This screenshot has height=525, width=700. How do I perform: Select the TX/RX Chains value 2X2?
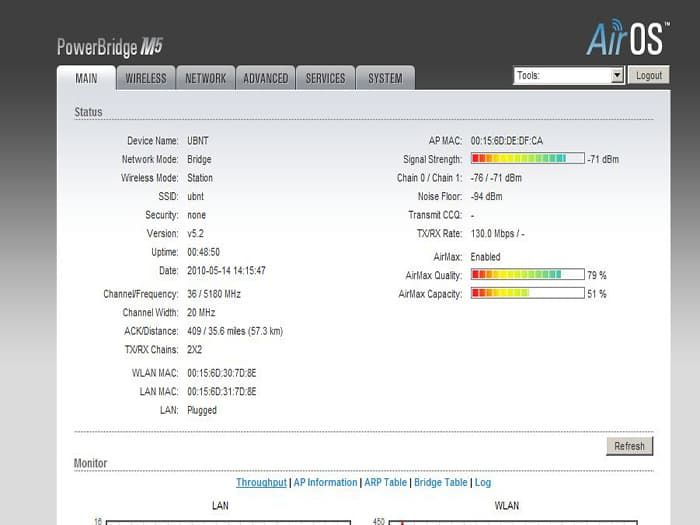[194, 350]
